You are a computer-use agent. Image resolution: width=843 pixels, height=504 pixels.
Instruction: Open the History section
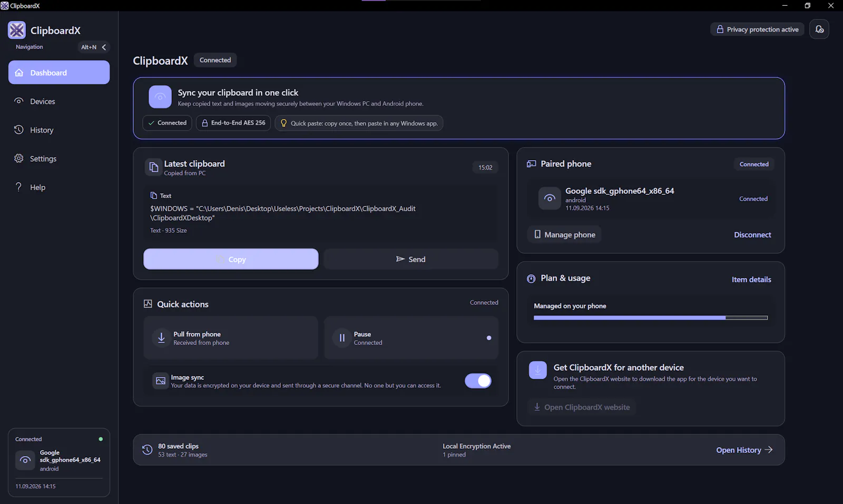point(59,130)
